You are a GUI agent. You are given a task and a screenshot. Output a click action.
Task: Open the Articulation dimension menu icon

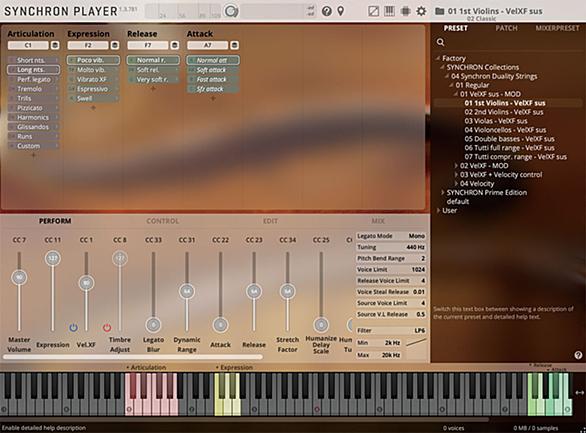coord(55,45)
